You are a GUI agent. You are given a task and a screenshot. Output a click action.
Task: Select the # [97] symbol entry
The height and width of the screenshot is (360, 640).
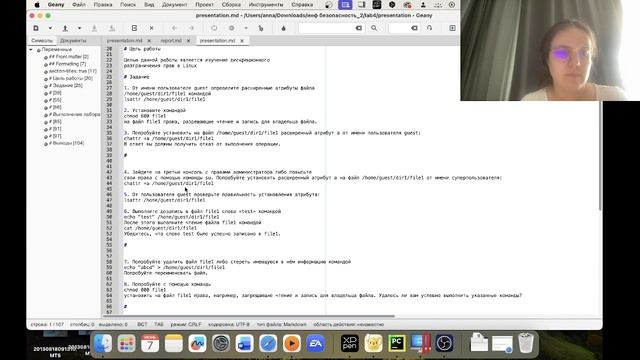click(x=55, y=136)
